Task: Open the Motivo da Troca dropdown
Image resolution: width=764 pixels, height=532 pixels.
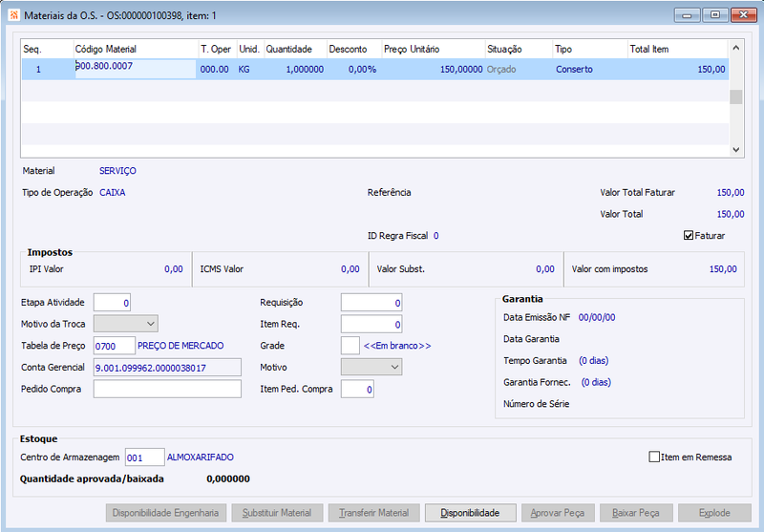Action: pos(126,324)
